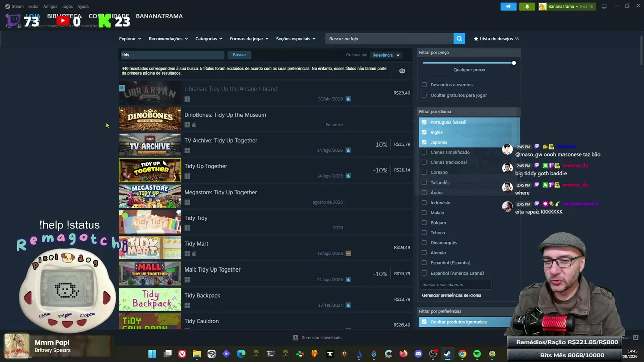This screenshot has height=362, width=644.
Task: Check Ocultar gratuitos para jogar
Action: tap(424, 95)
